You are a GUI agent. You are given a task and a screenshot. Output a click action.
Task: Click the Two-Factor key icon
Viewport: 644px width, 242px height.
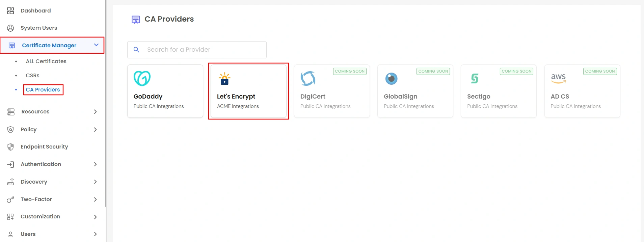pos(10,199)
